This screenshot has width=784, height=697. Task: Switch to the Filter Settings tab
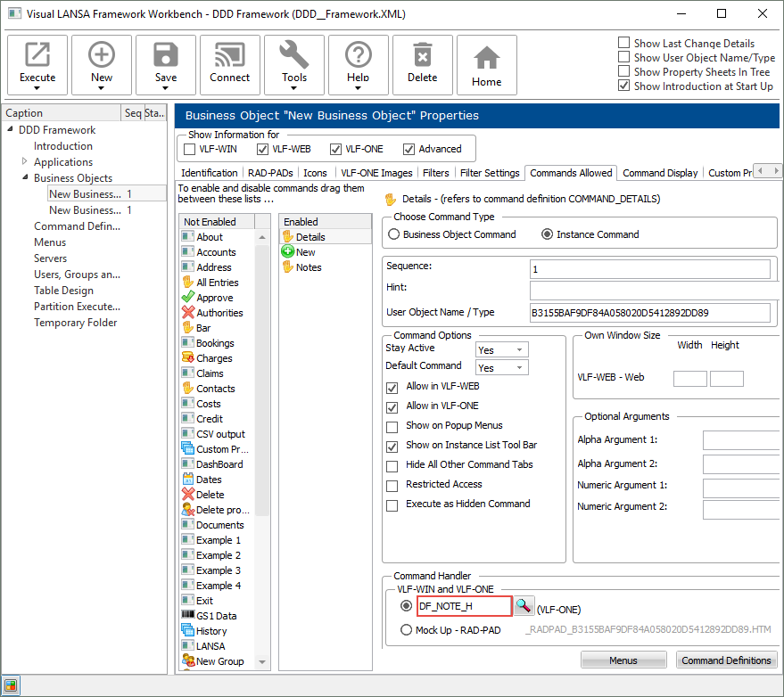click(490, 173)
